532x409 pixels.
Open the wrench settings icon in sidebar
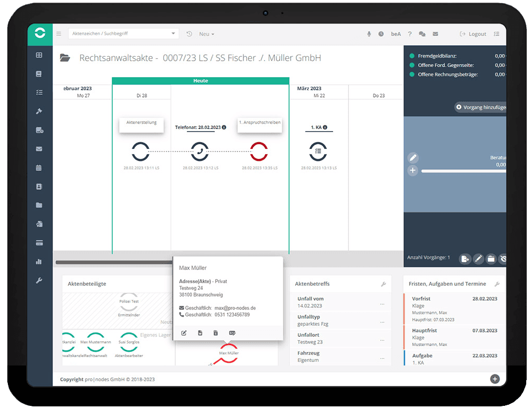[39, 281]
